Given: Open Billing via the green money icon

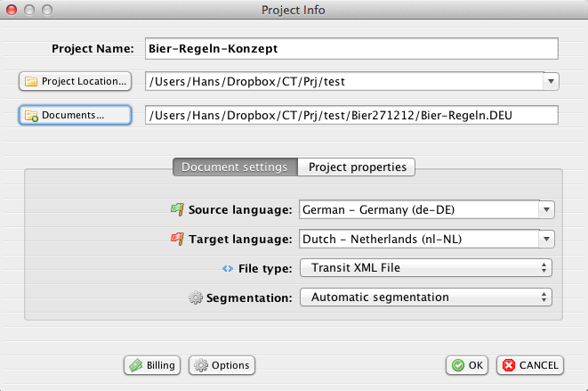Looking at the screenshot, I should coord(152,365).
